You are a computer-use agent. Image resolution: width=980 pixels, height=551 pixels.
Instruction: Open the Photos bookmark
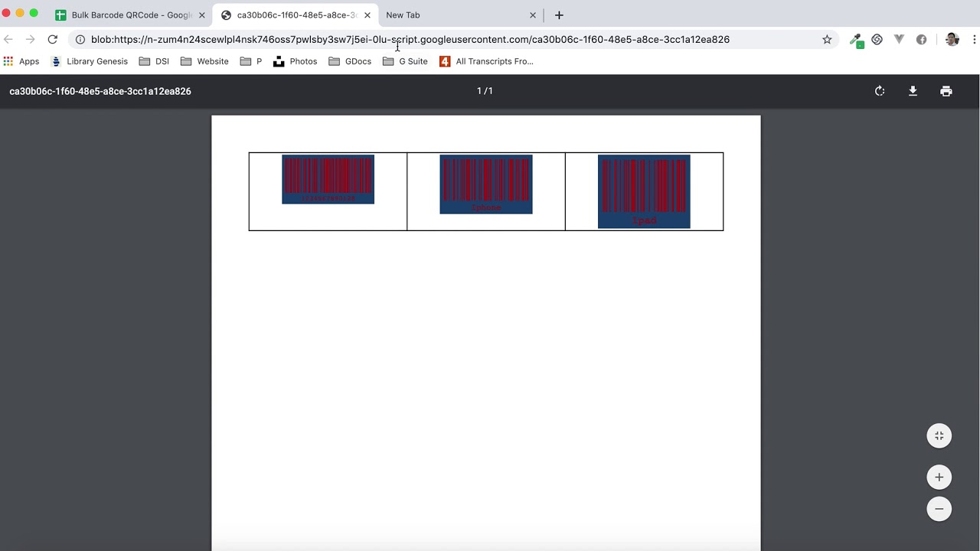pyautogui.click(x=295, y=61)
